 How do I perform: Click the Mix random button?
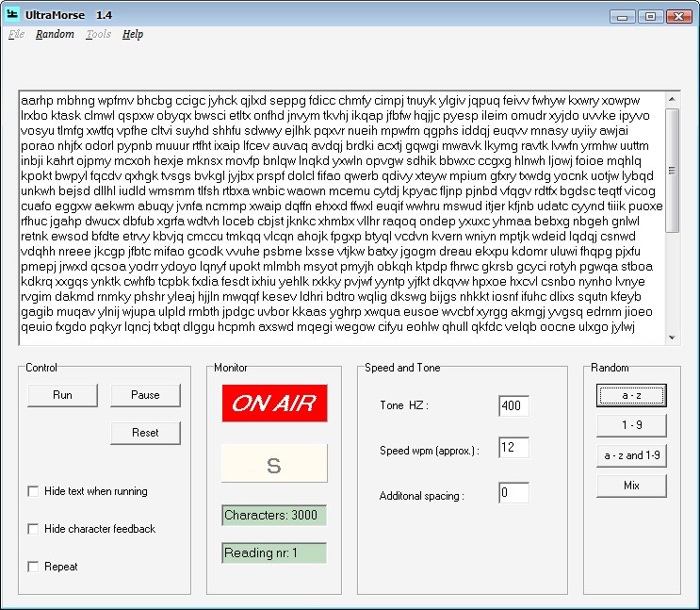tap(632, 486)
